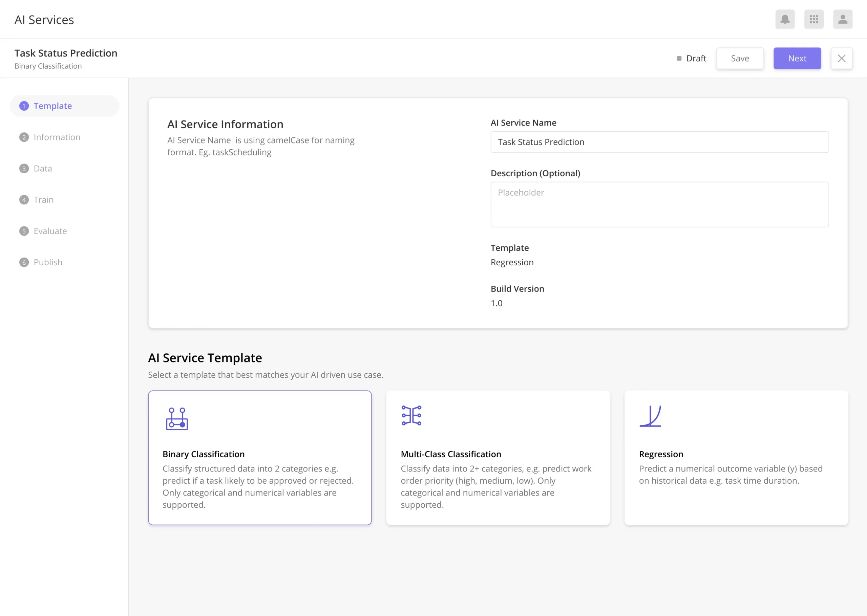Screen dimensions: 867x616
Task: Click the AI Service Name input field
Action: coord(659,142)
